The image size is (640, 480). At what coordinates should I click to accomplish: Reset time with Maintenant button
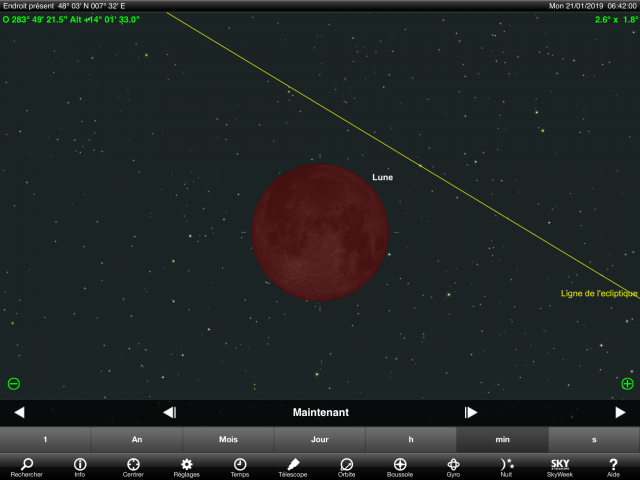(321, 412)
